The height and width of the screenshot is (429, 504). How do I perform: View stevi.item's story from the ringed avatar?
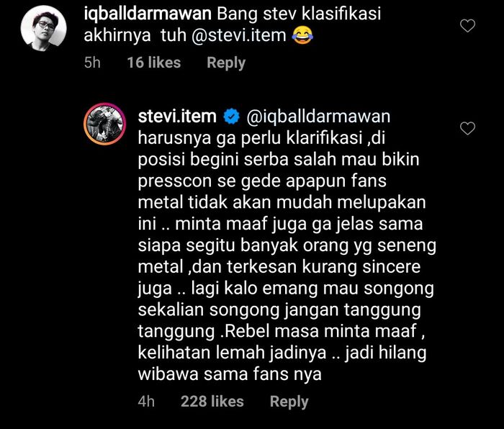[105, 124]
